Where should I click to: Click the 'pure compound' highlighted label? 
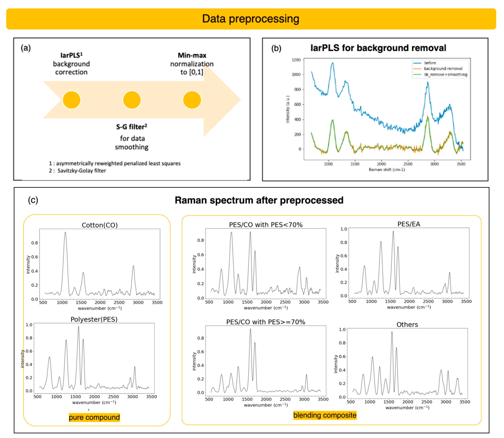click(x=94, y=417)
